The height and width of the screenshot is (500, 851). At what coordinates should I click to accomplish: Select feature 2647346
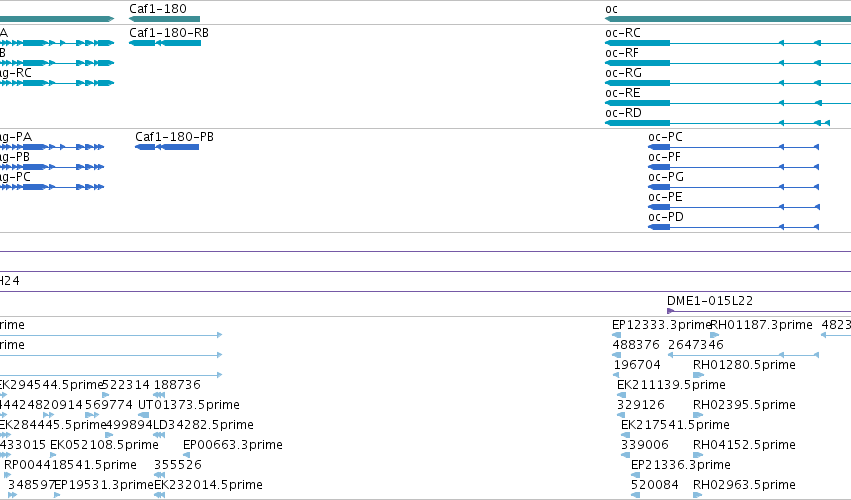click(696, 345)
